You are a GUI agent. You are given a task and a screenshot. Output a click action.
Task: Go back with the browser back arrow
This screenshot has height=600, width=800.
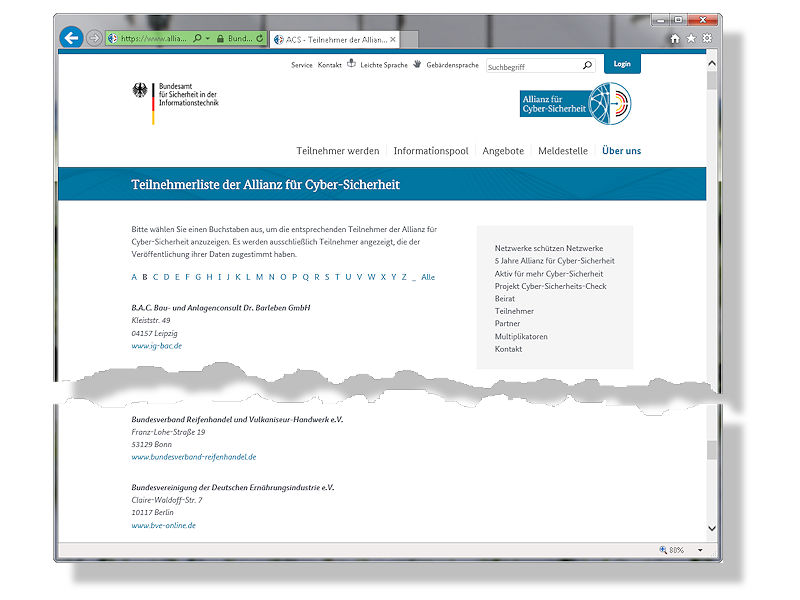point(71,38)
